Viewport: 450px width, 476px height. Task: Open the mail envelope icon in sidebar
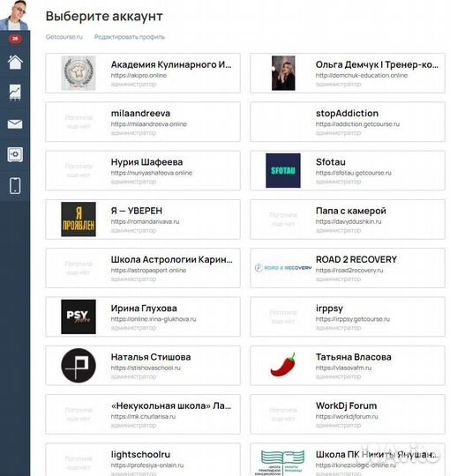tap(15, 124)
